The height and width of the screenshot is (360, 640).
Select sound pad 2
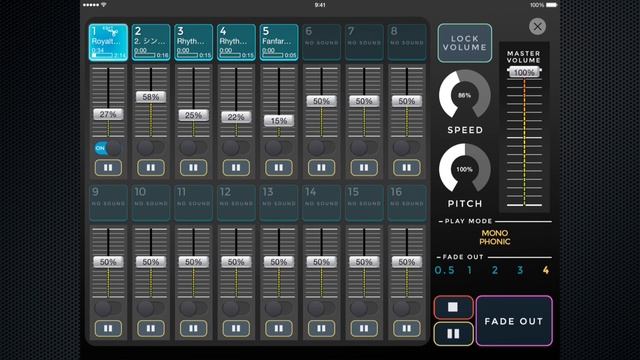coord(151,42)
